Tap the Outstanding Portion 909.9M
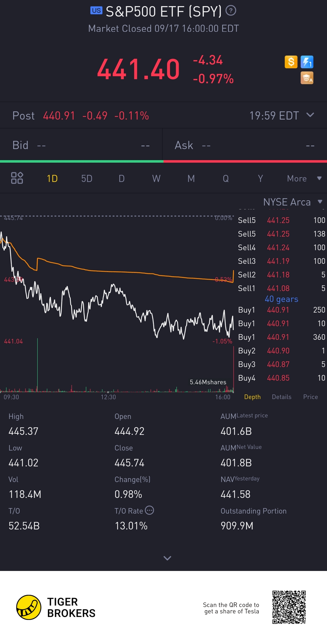The image size is (327, 644). (x=237, y=526)
